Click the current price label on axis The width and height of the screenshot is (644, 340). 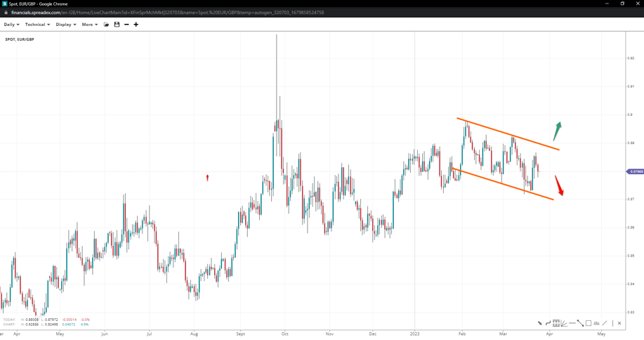click(x=636, y=171)
